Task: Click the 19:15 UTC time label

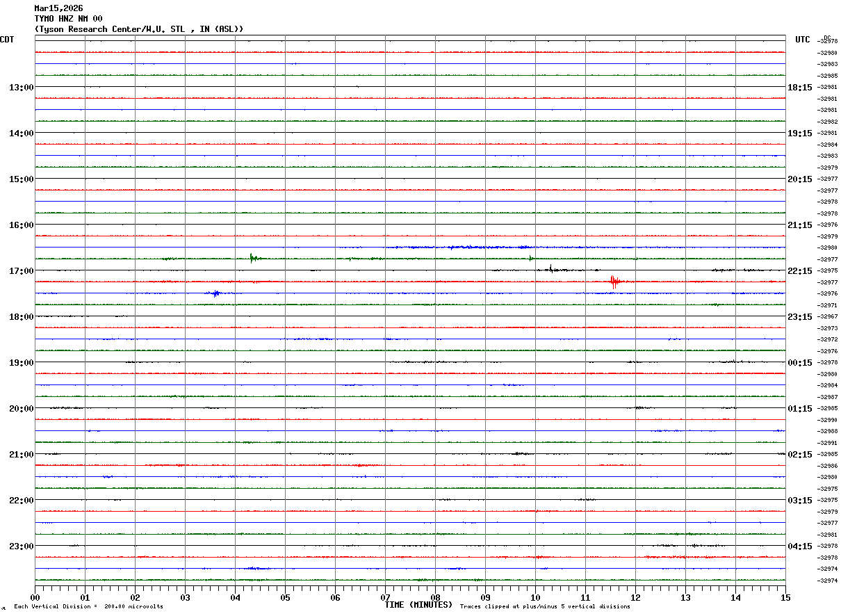Action: coord(800,133)
